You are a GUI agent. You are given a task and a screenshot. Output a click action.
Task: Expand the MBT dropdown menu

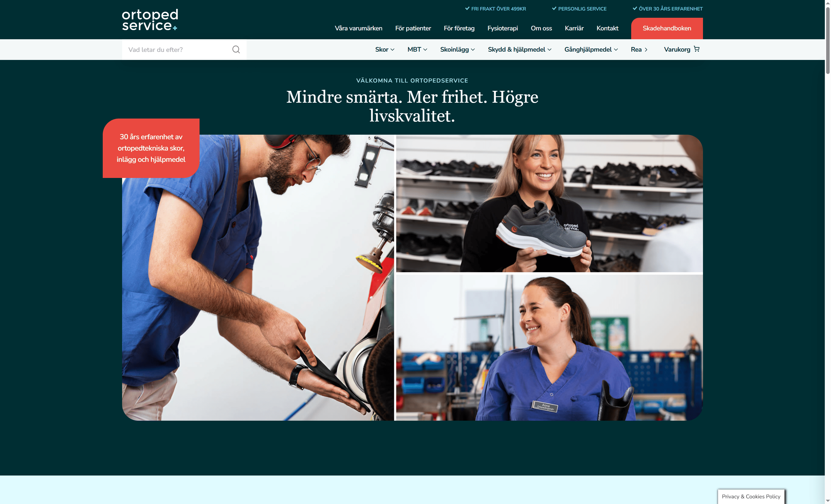(x=417, y=49)
